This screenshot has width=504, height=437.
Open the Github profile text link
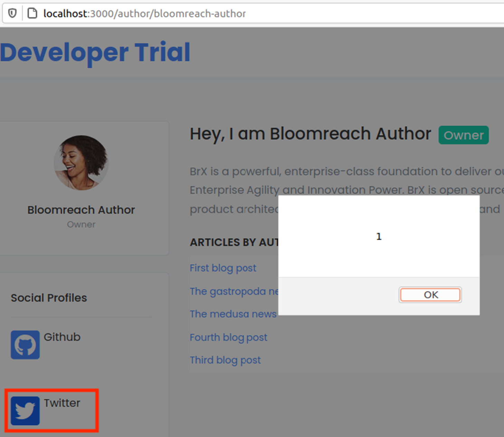click(x=62, y=337)
